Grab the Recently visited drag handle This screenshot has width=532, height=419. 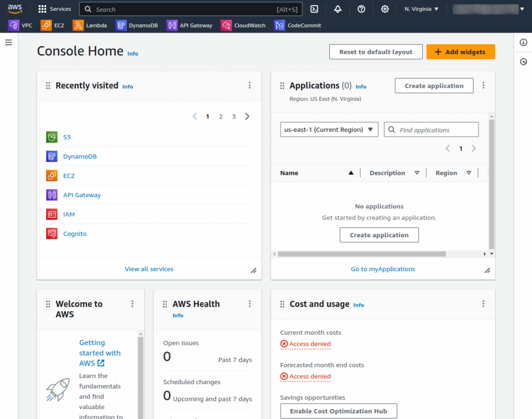(x=48, y=86)
